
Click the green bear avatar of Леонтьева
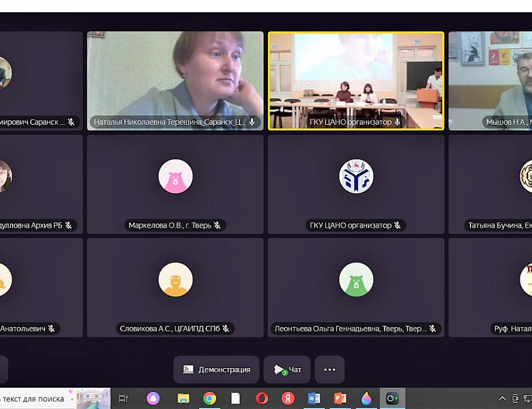(356, 279)
